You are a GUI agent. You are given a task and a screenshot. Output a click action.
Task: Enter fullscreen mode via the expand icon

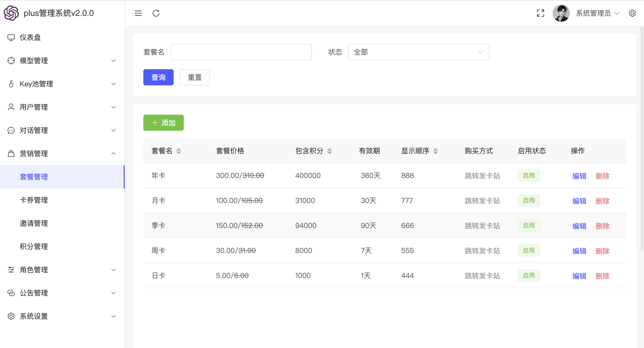coord(540,13)
